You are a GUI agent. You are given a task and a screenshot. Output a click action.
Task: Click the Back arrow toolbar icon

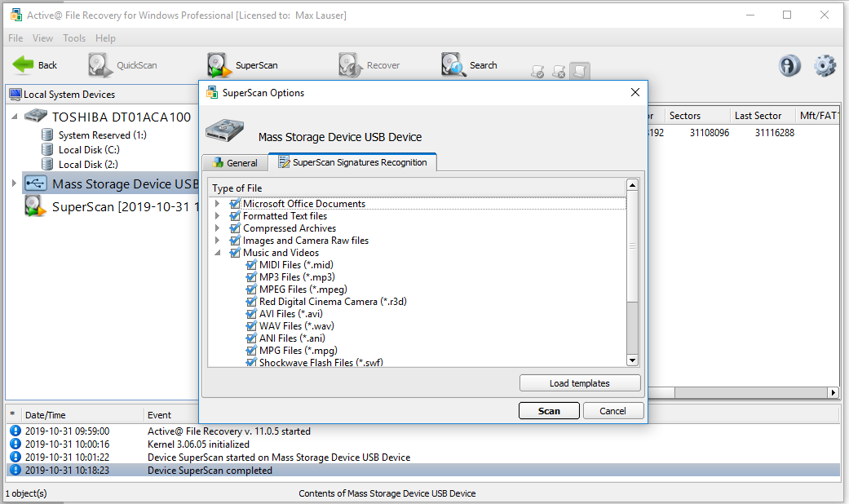click(x=23, y=65)
